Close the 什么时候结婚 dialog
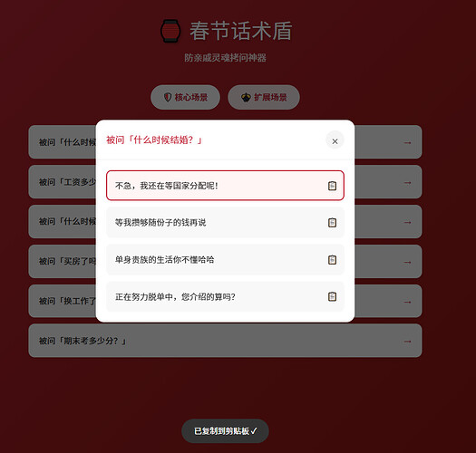The image size is (476, 453). pyautogui.click(x=335, y=141)
